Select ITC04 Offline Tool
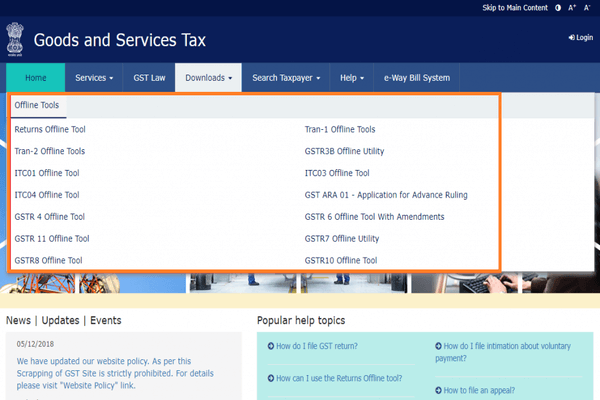 tap(47, 195)
